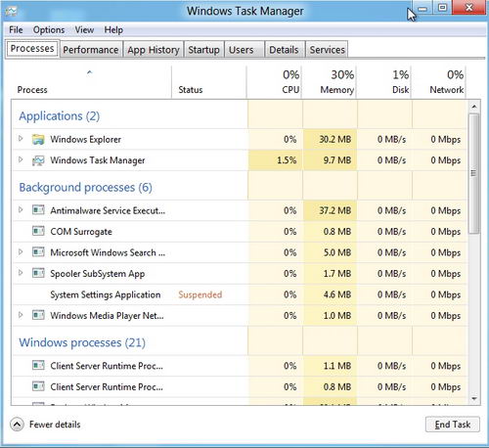Click the Windows processes (21) group heading

point(82,342)
